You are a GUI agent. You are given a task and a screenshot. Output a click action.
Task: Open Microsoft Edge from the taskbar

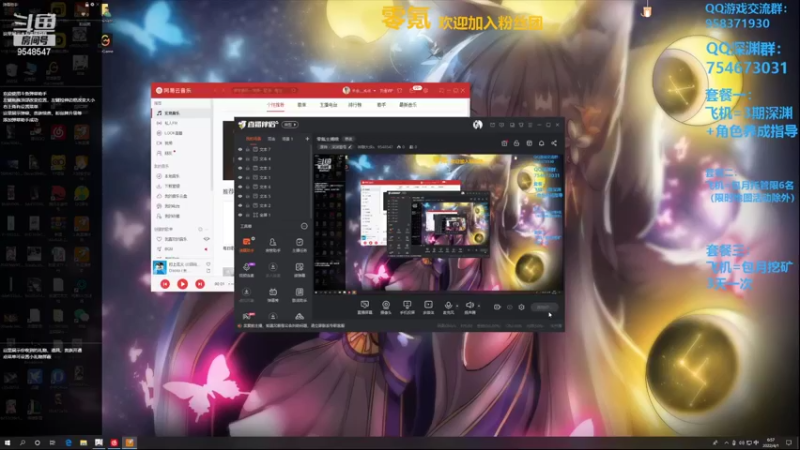coord(68,443)
